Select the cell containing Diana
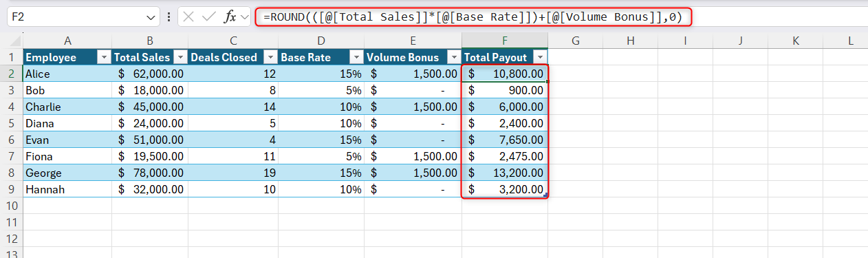This screenshot has width=868, height=258. pyautogui.click(x=67, y=123)
